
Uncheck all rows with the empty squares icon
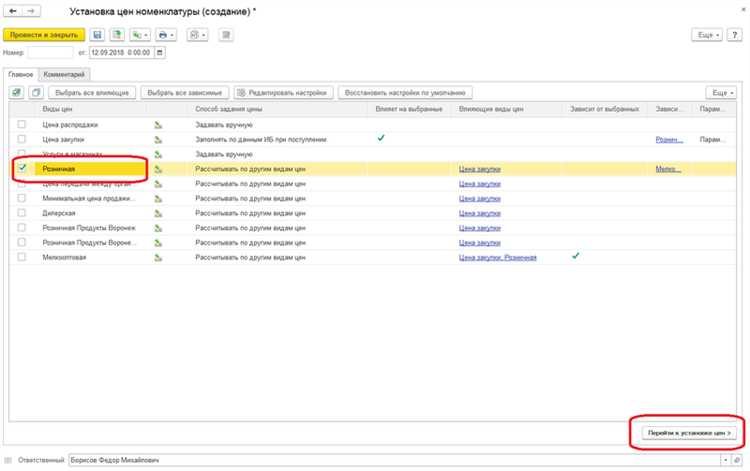(x=36, y=92)
